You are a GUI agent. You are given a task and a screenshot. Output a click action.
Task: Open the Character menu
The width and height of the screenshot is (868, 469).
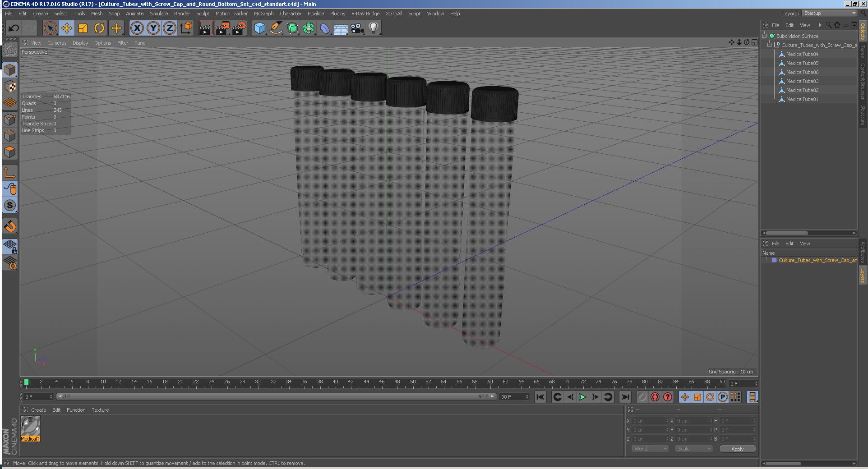(291, 14)
